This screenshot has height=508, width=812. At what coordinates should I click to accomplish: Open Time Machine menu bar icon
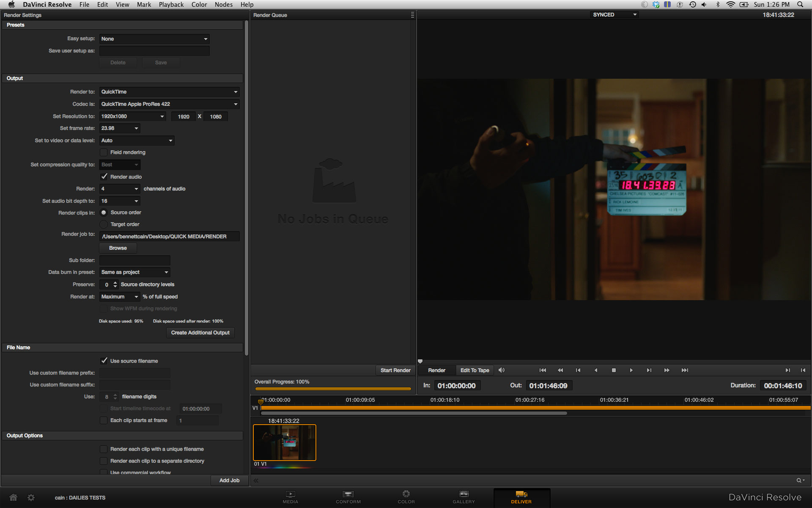point(692,5)
